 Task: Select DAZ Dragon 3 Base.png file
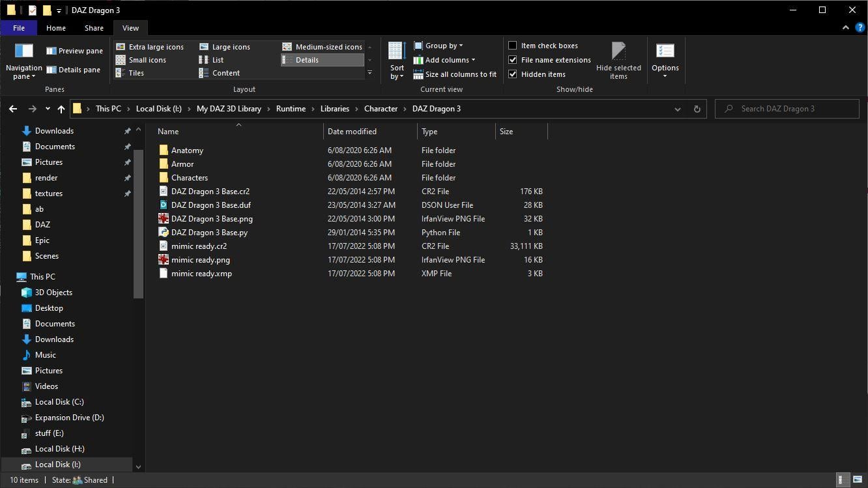212,219
